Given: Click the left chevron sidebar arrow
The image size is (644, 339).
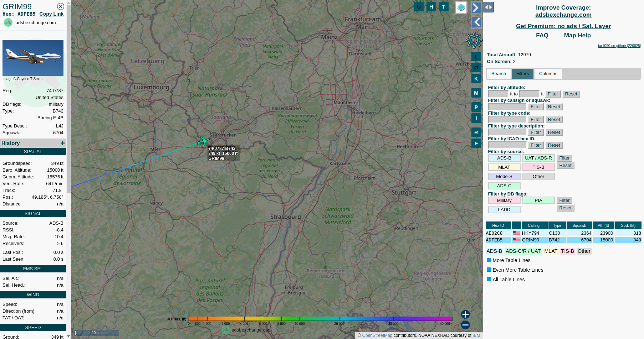Looking at the screenshot, I should 476,22.
